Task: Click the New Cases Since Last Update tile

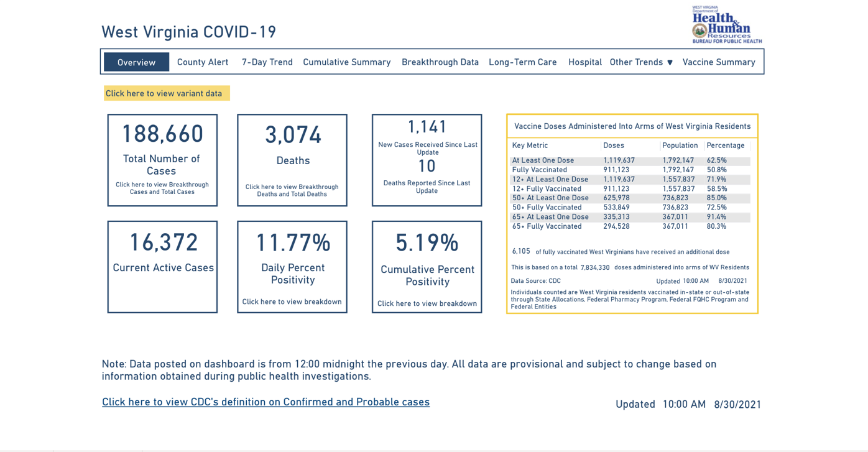Action: point(427,160)
